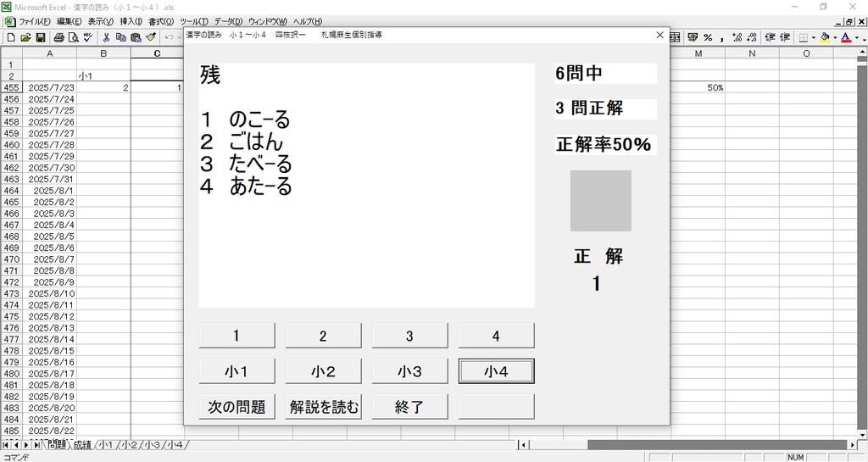868x462 pixels.
Task: Select cell A455 with date 2025/7/23
Action: click(49, 87)
